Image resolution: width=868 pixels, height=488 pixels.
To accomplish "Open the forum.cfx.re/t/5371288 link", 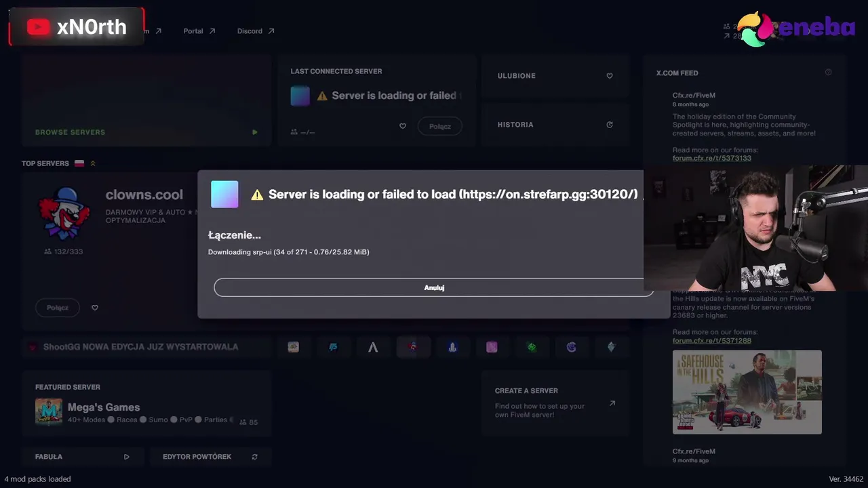I will [x=712, y=340].
